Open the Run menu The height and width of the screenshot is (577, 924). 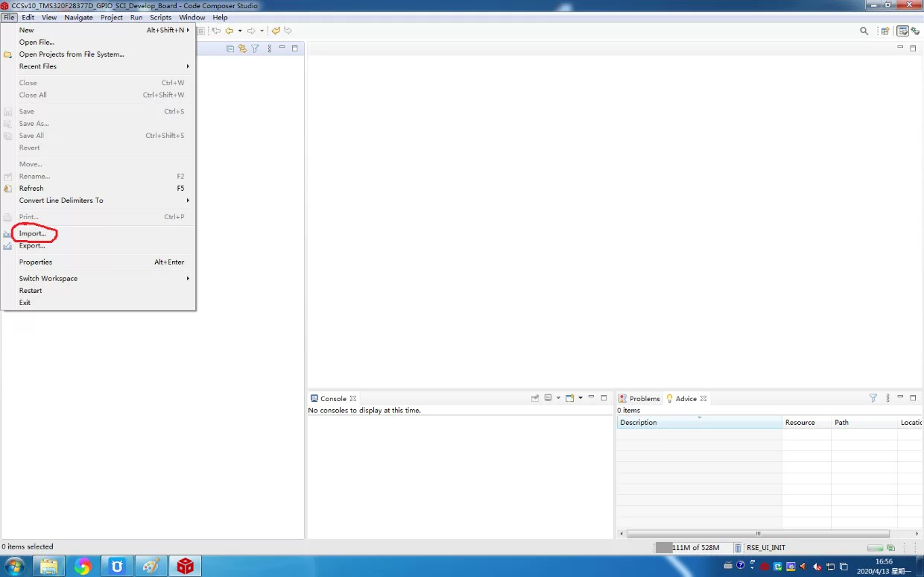pos(136,17)
